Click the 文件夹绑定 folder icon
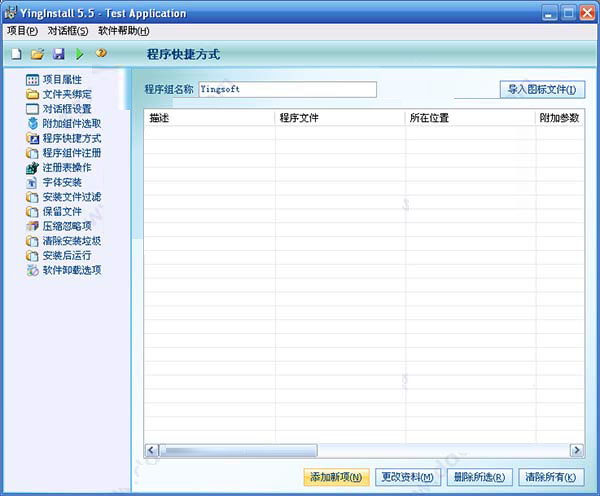 [x=33, y=94]
